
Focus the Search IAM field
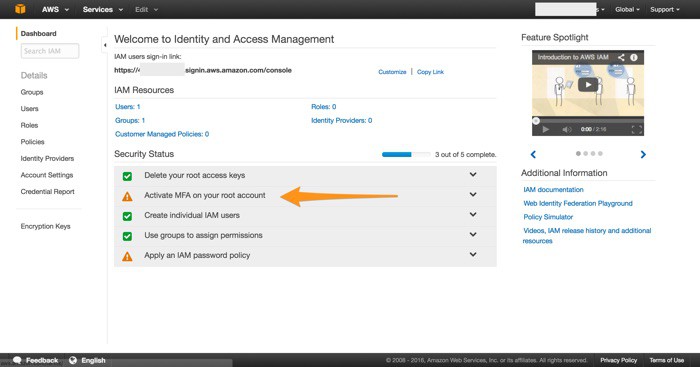point(50,51)
